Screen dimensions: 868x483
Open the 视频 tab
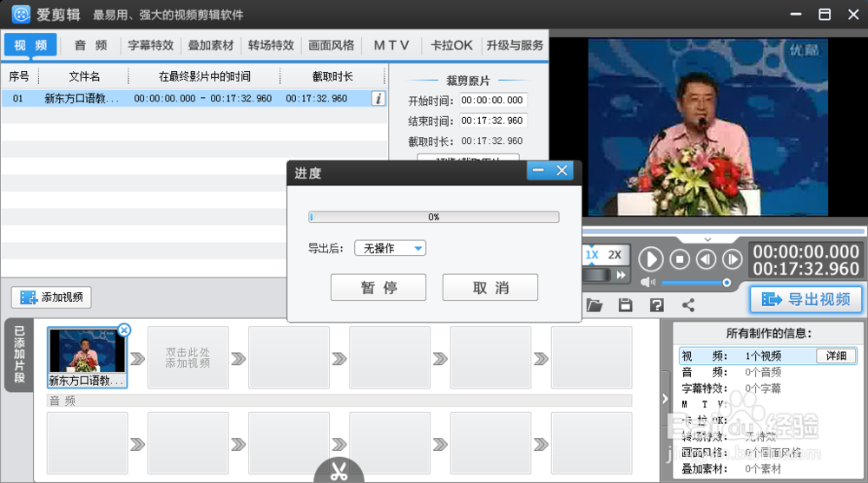click(x=30, y=45)
